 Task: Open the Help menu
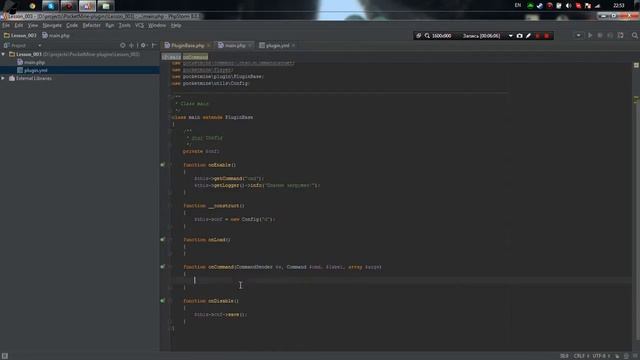coord(176,25)
